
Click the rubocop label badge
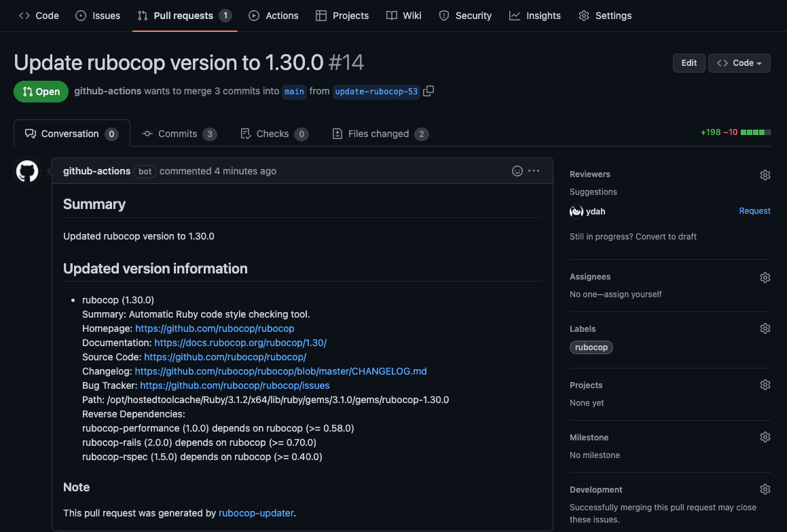(591, 347)
